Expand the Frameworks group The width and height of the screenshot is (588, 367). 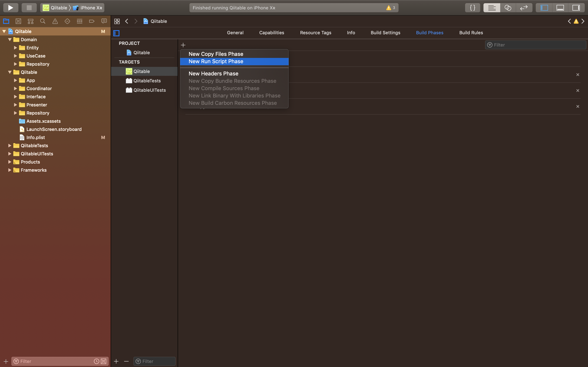(10, 170)
